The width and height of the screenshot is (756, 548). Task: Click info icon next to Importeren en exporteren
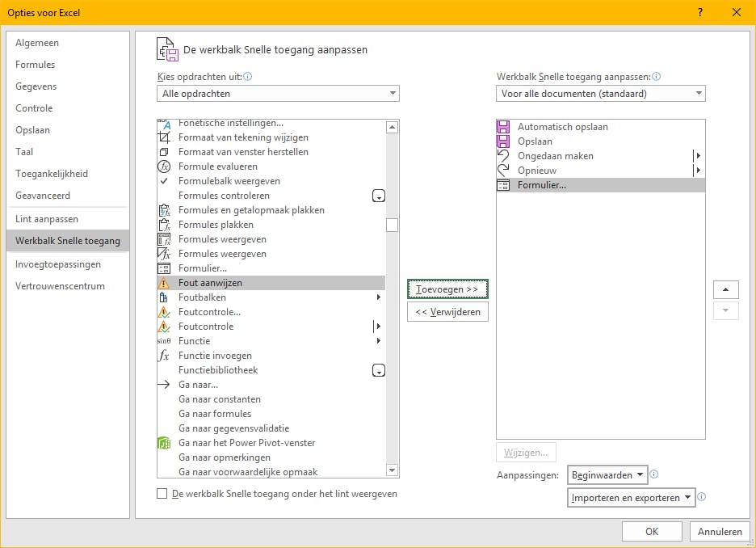702,497
